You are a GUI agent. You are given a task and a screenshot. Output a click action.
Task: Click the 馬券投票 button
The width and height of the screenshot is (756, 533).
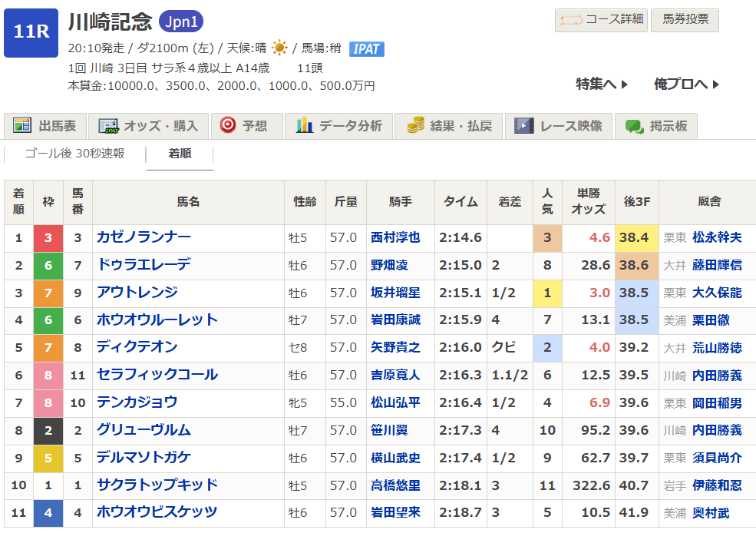coord(685,20)
